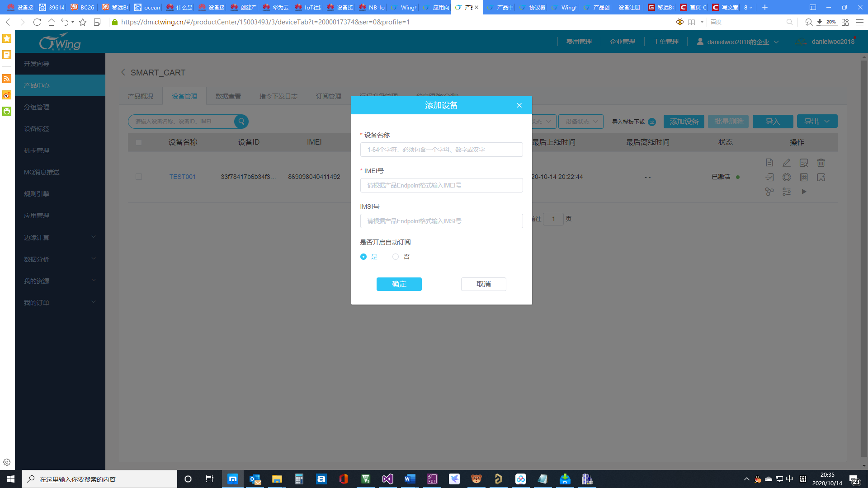
Task: Tick the checkbox beside TEST001
Action: (x=139, y=177)
